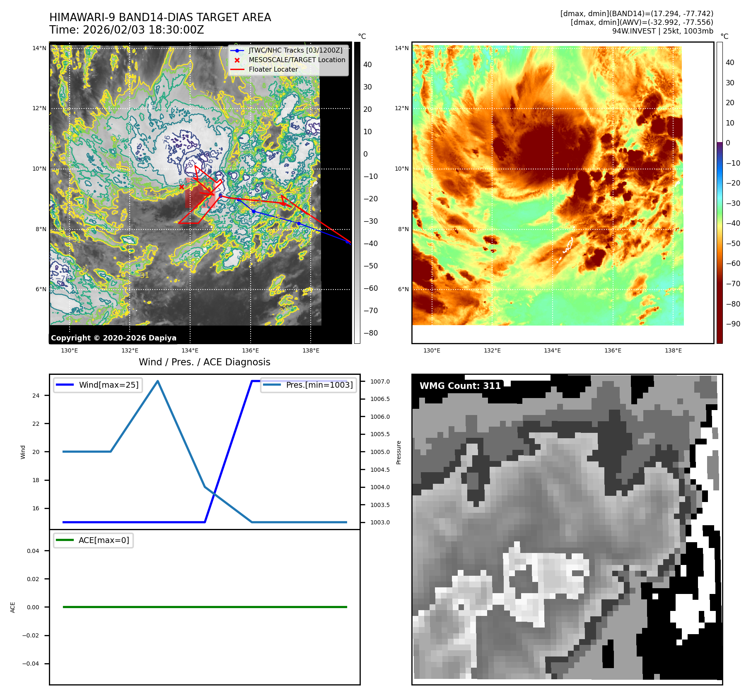751x700 pixels.
Task: Click the rainbow temperature colorbar beside the right map
Action: pyautogui.click(x=720, y=193)
